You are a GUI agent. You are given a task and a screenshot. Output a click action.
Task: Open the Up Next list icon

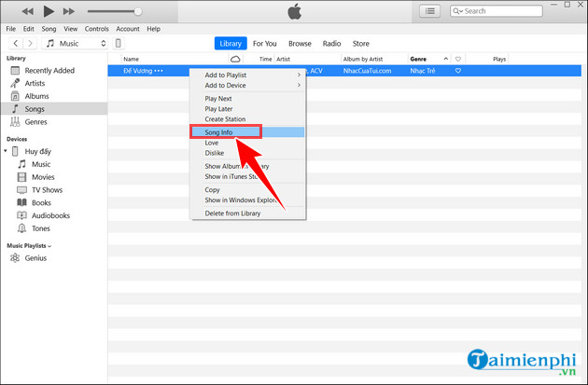(x=429, y=11)
